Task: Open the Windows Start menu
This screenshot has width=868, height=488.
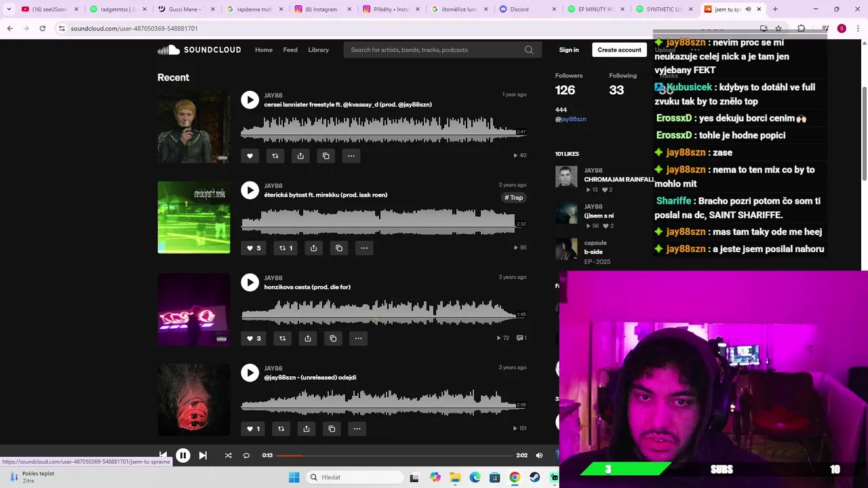Action: coord(294,477)
